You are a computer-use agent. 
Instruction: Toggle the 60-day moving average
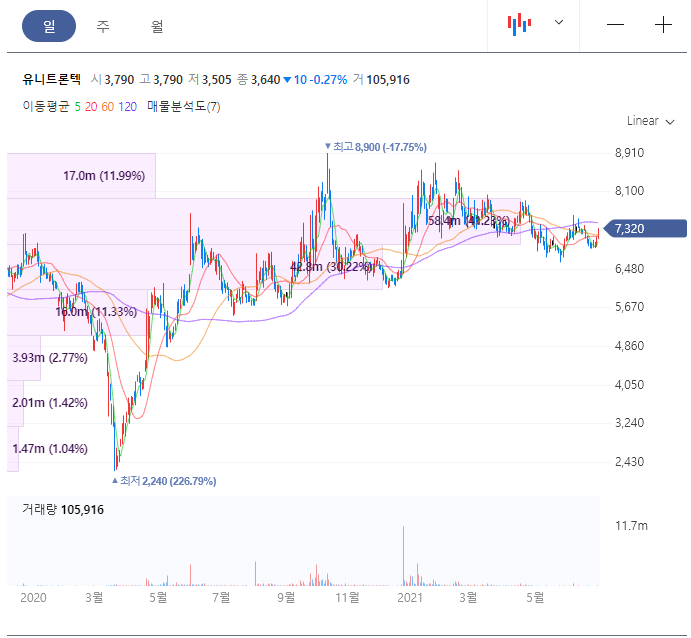coord(108,107)
